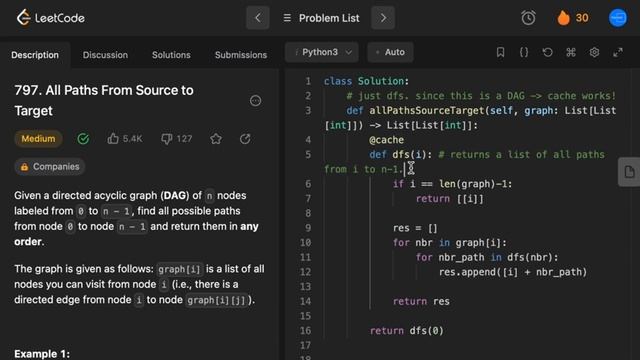Click the "if i == len(graph)-1:" line
640x360 pixels.
click(x=452, y=184)
